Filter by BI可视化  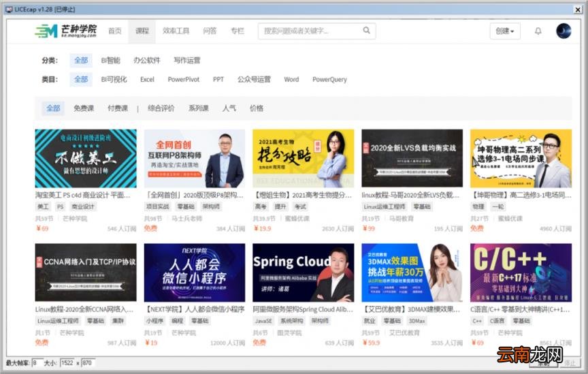pos(114,79)
